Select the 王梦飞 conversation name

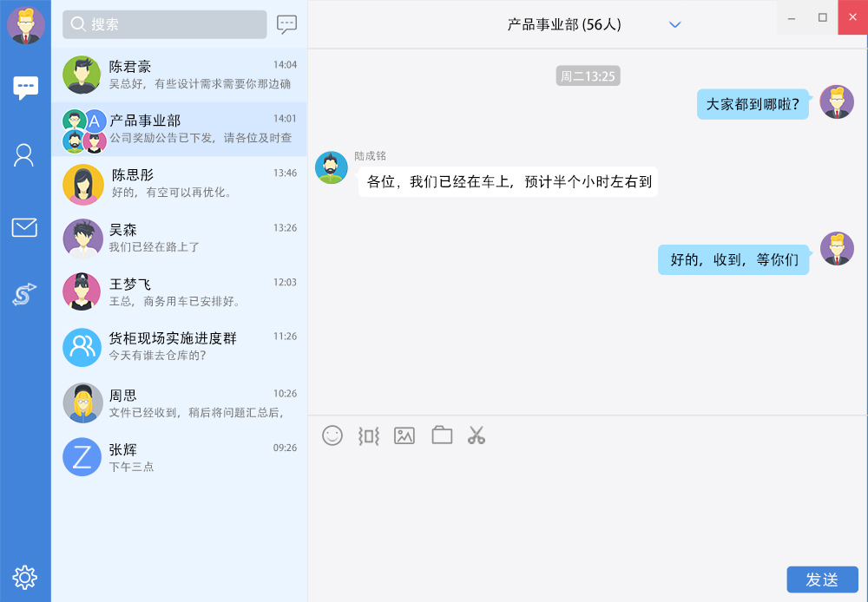point(130,284)
